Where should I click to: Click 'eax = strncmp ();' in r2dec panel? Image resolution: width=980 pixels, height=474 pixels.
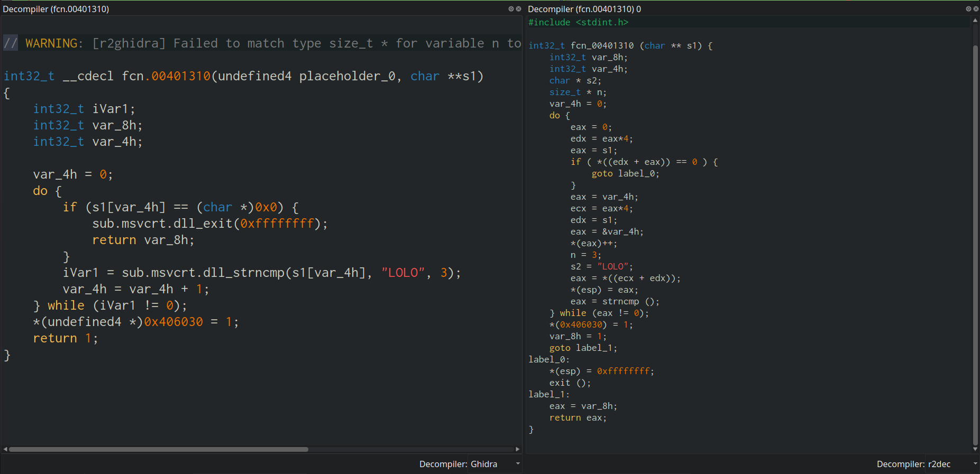(x=615, y=301)
